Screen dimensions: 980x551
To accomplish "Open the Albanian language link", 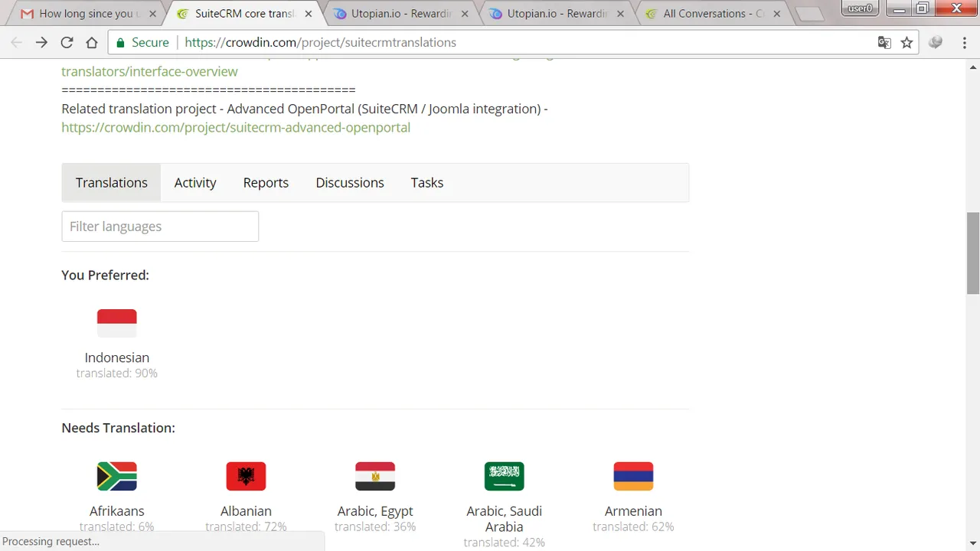I will point(246,511).
